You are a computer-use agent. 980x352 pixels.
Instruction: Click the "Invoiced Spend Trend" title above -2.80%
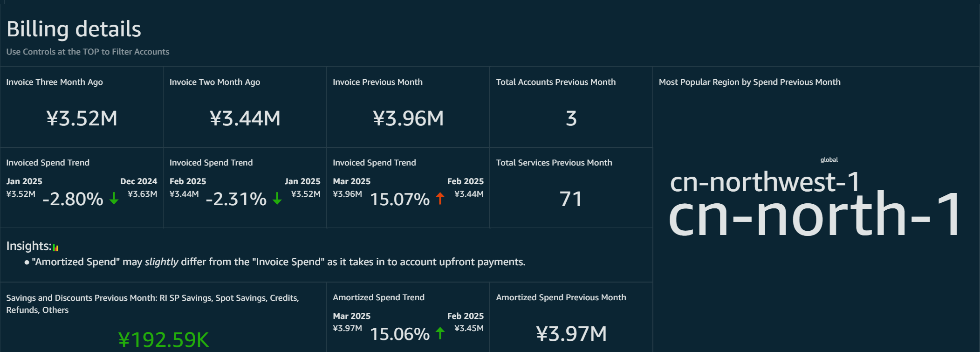click(48, 163)
